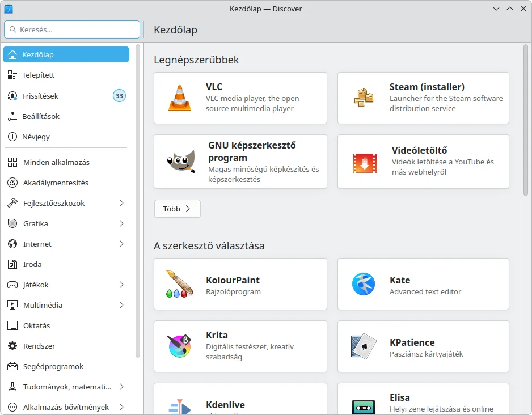Viewport: 532px width, 415px height.
Task: Click the Játékok gamepad icon
Action: coord(12,285)
